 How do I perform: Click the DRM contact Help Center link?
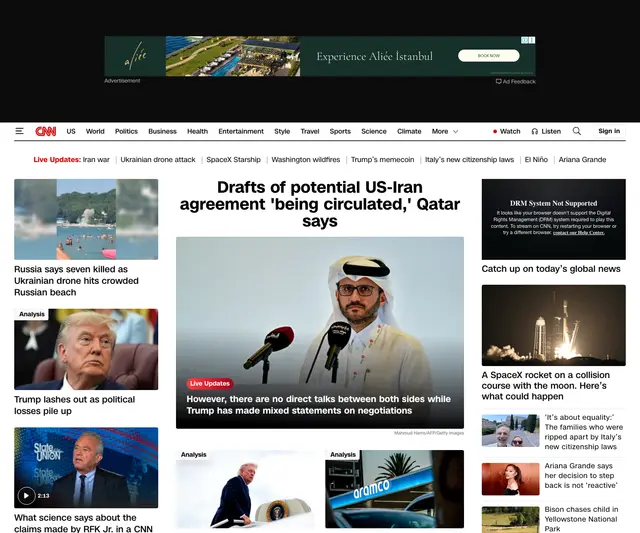[578, 233]
